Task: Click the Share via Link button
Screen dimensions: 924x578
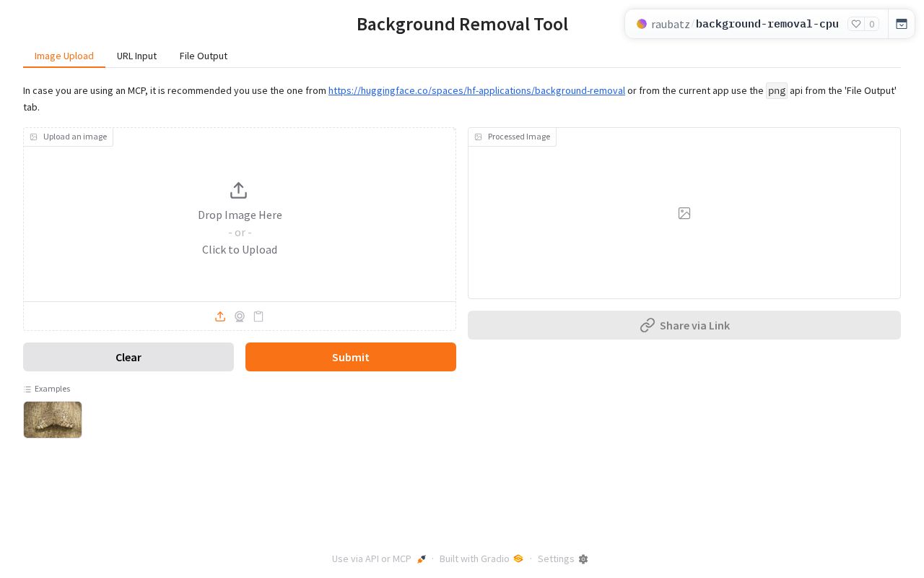Action: click(684, 325)
